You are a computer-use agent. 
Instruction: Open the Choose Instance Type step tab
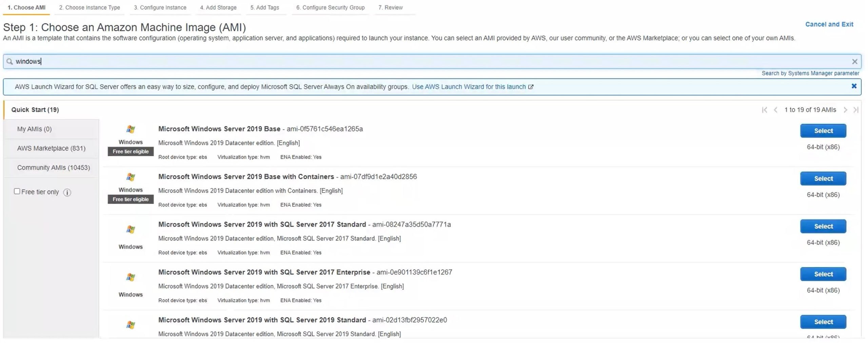tap(90, 7)
